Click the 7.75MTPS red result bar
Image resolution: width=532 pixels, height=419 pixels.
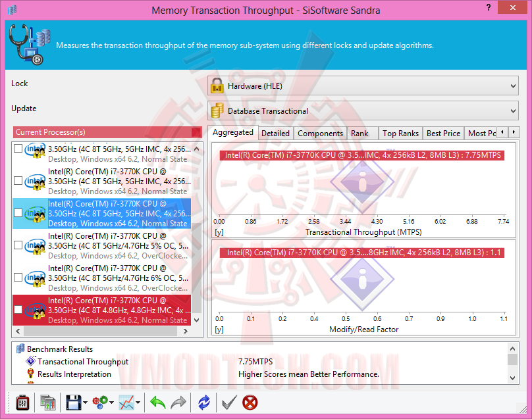point(362,155)
